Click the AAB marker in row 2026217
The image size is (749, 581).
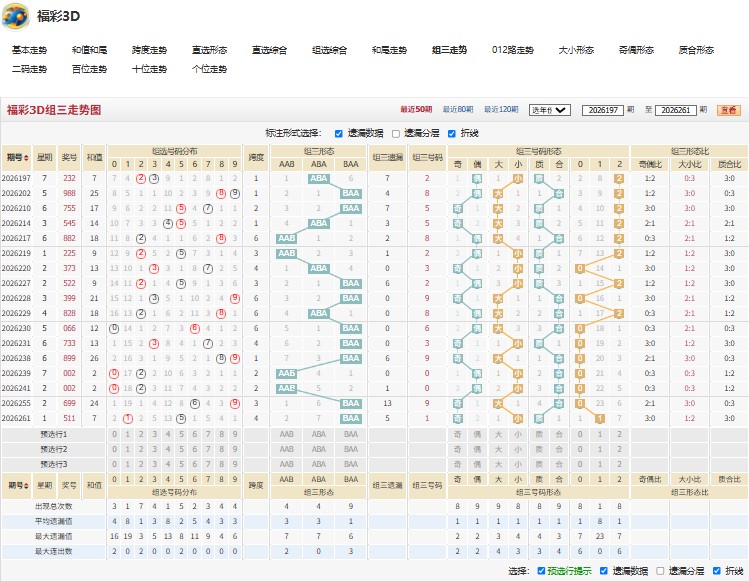(x=286, y=238)
